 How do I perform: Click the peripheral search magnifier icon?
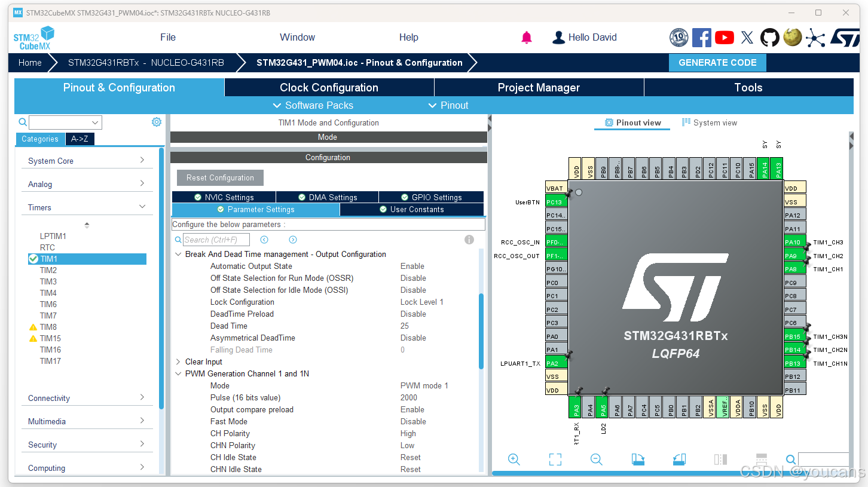click(x=23, y=122)
